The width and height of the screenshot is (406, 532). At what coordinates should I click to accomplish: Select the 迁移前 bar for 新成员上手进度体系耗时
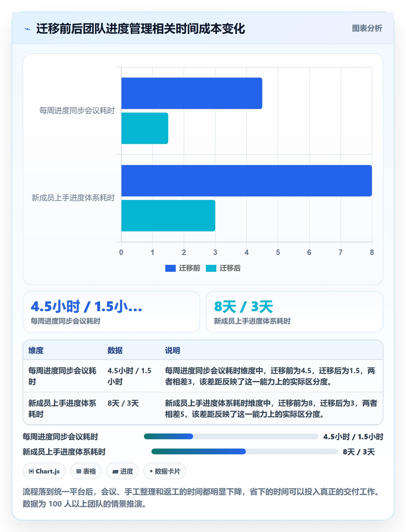point(246,181)
